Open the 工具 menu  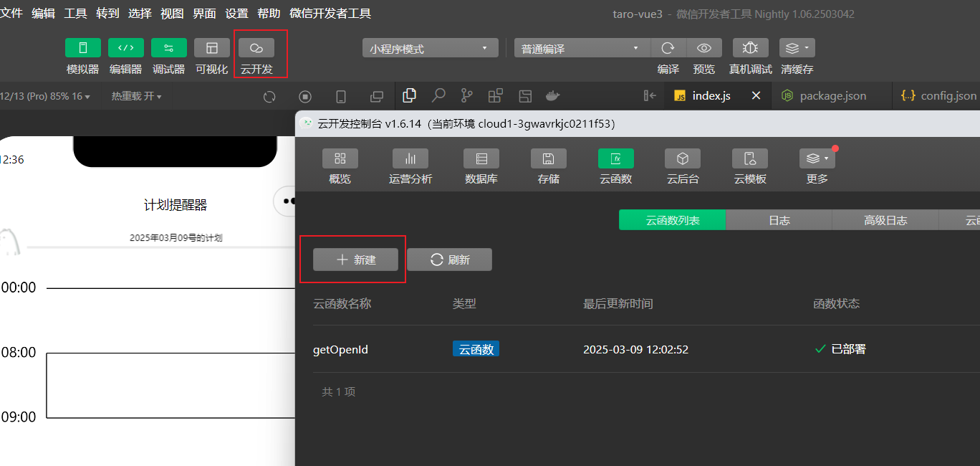pos(75,14)
